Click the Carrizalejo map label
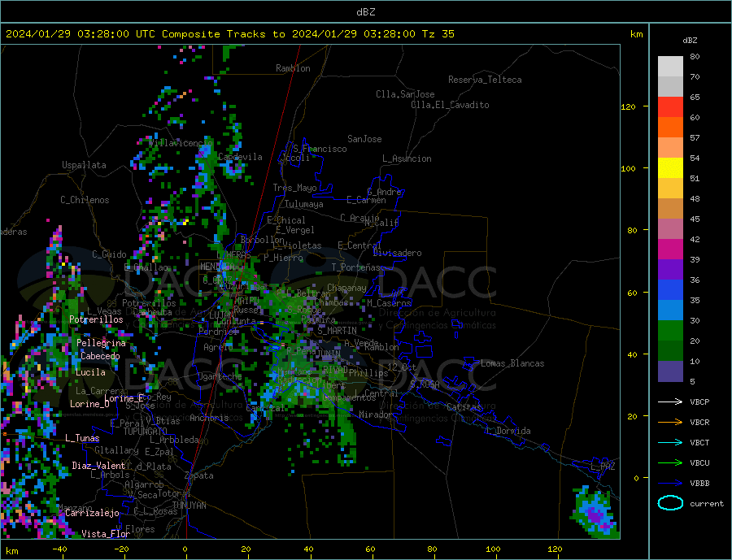 pyautogui.click(x=92, y=514)
